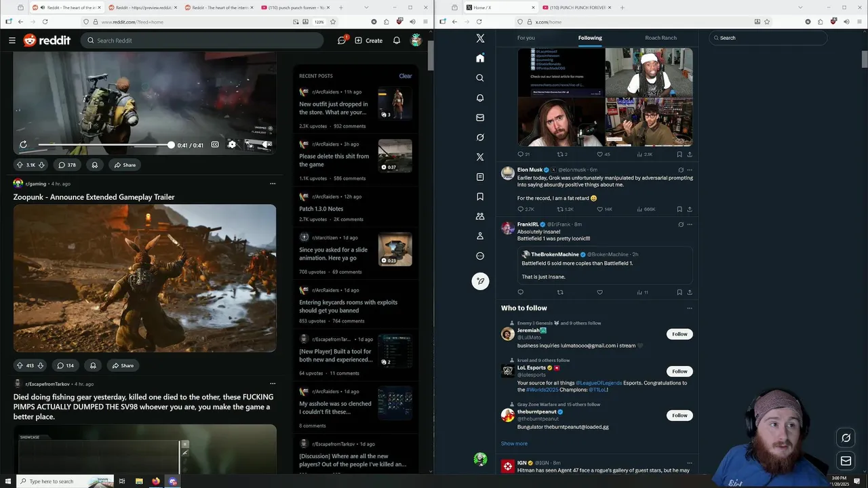The width and height of the screenshot is (868, 488).
Task: Click the Reddit video progress slider
Action: 105,145
